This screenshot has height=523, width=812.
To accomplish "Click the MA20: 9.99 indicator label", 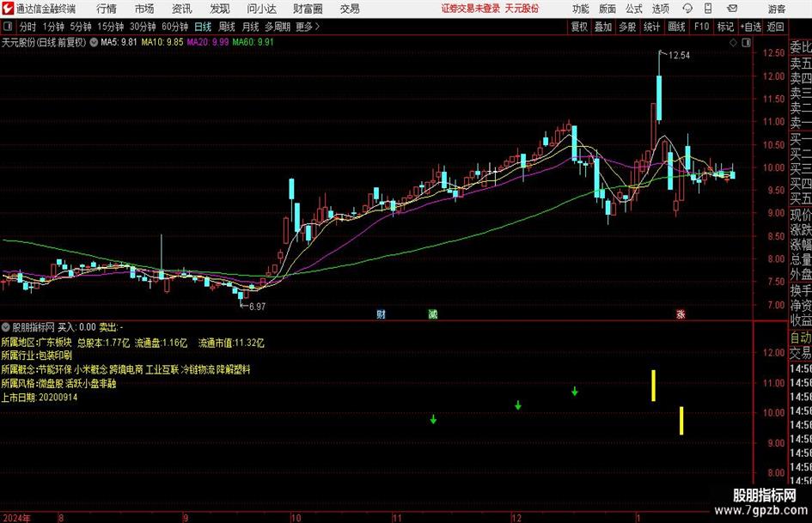I will coord(208,42).
